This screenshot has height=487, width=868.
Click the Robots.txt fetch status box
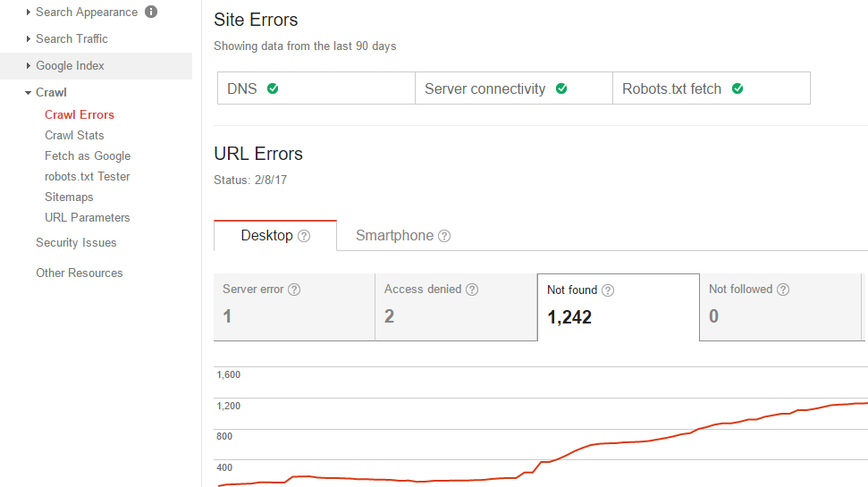712,88
